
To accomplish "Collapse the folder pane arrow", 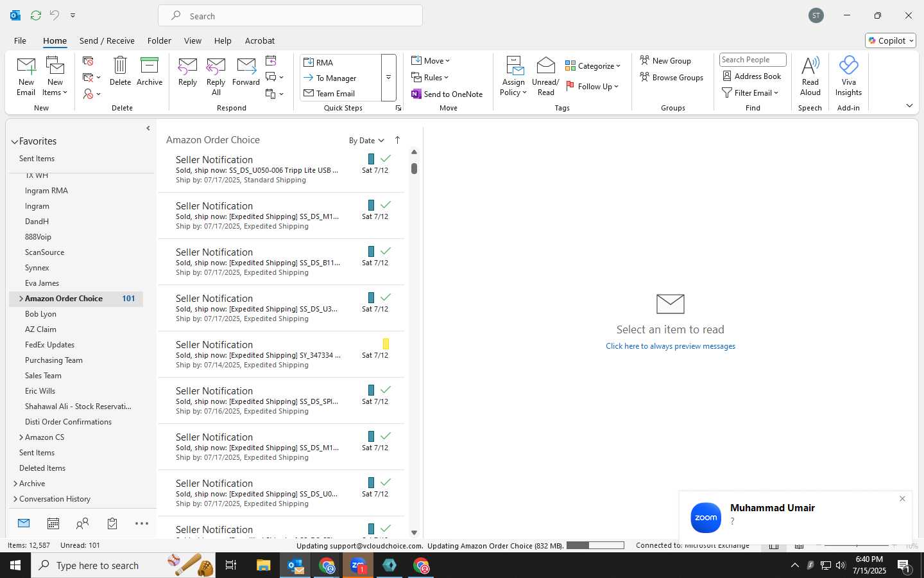I will 148,128.
